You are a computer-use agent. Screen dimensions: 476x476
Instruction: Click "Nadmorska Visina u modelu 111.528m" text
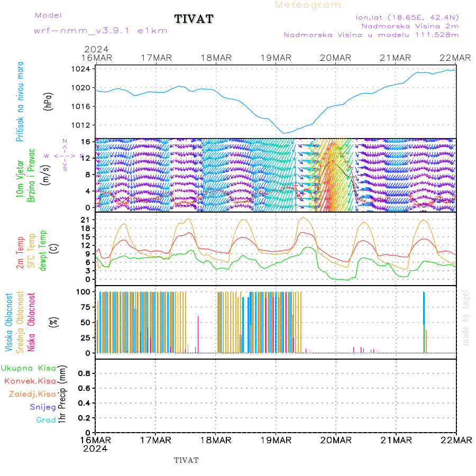[371, 34]
